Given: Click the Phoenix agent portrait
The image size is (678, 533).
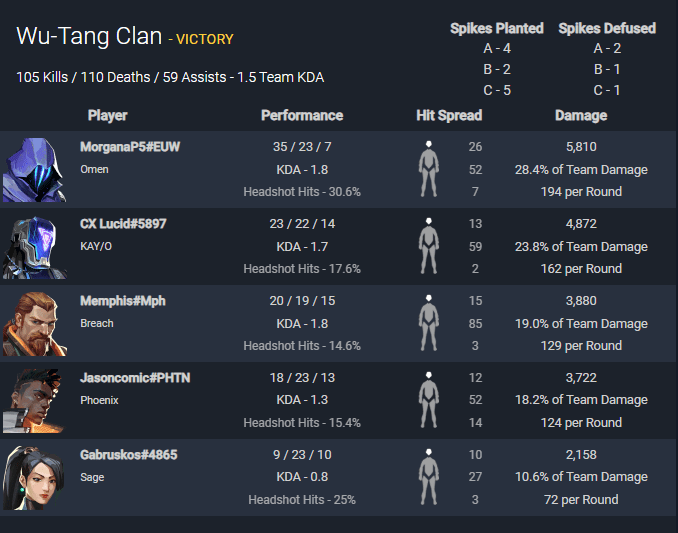Looking at the screenshot, I should coord(35,401).
